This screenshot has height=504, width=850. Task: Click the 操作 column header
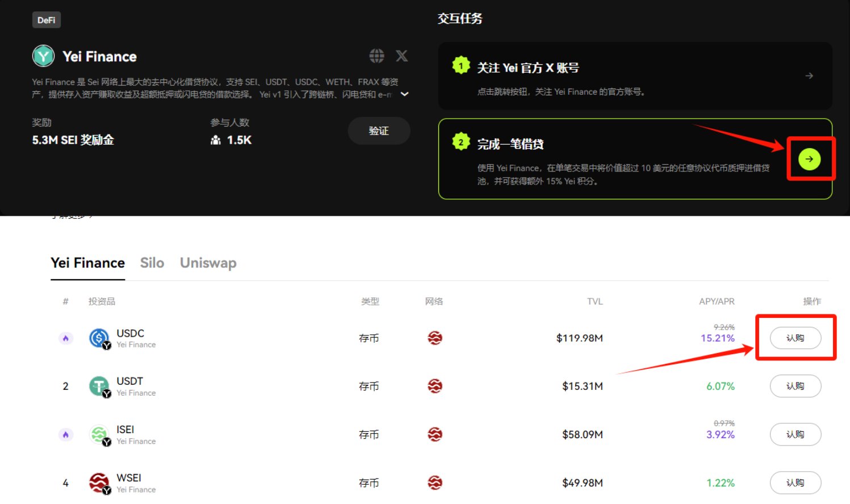[x=812, y=301]
